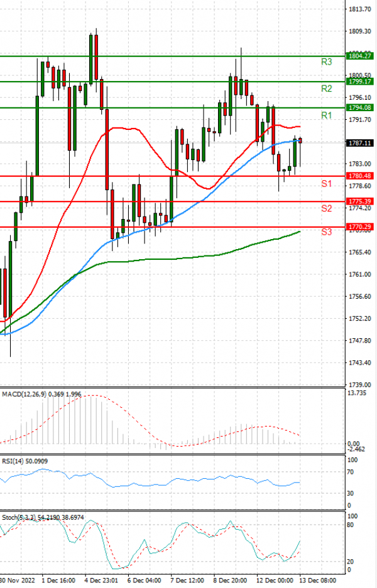Select the 1775.39 support price tag

pos(359,201)
